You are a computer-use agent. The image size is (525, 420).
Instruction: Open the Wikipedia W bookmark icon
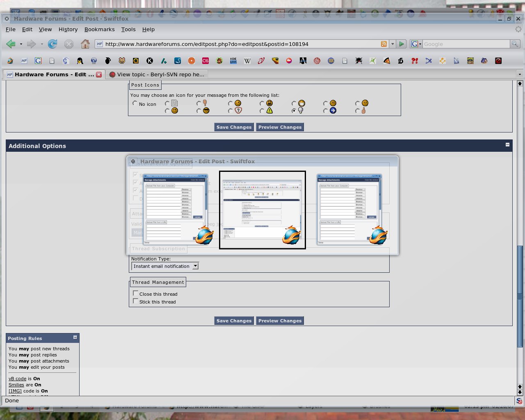pos(247,61)
